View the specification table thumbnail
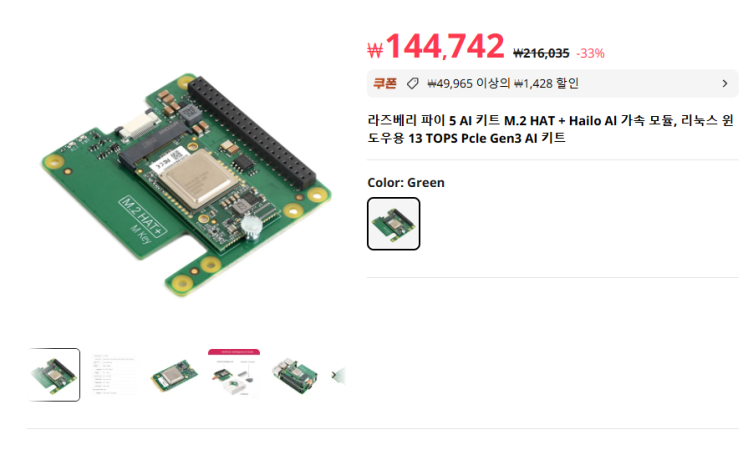 tap(114, 374)
